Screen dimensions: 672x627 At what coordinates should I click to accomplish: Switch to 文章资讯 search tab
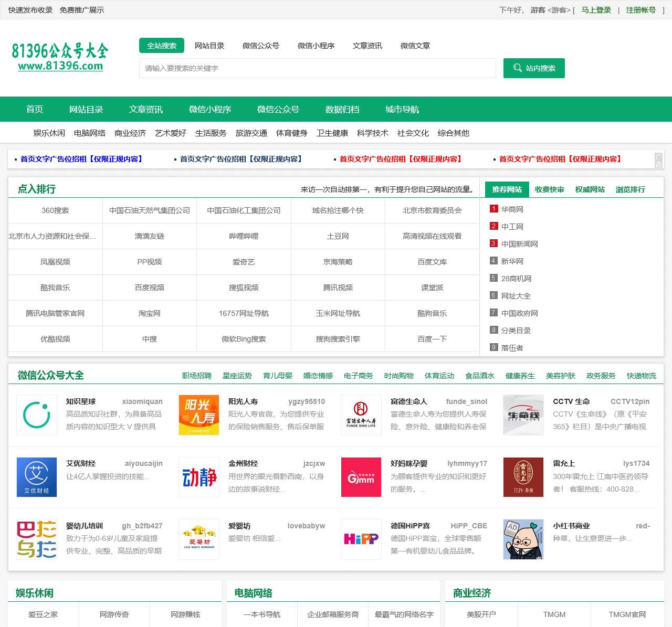(367, 46)
